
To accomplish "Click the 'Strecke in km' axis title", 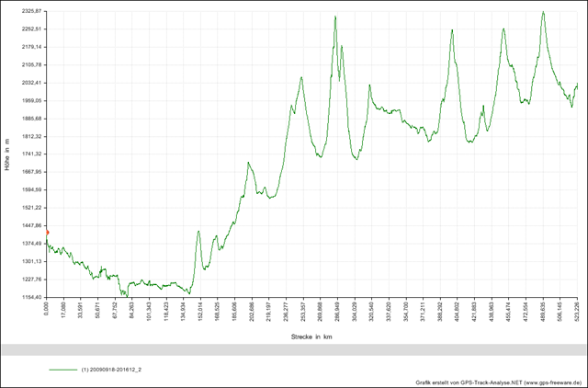I will tap(311, 337).
